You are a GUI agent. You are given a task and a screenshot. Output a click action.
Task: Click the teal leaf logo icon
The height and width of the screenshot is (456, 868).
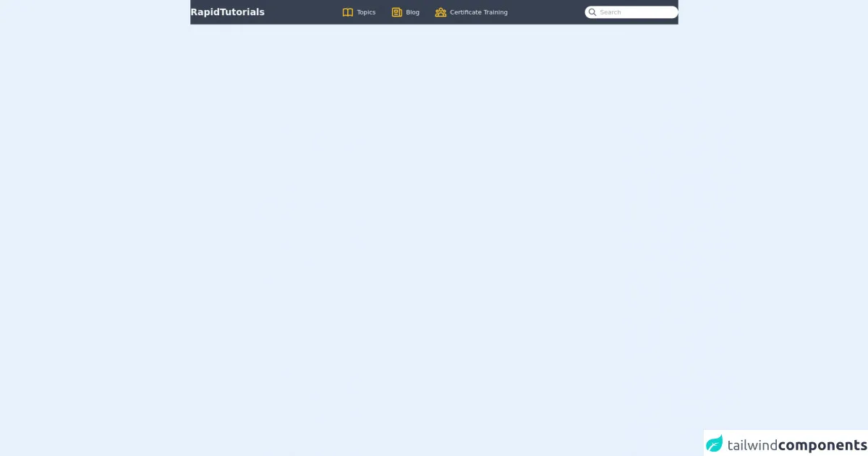(715, 444)
